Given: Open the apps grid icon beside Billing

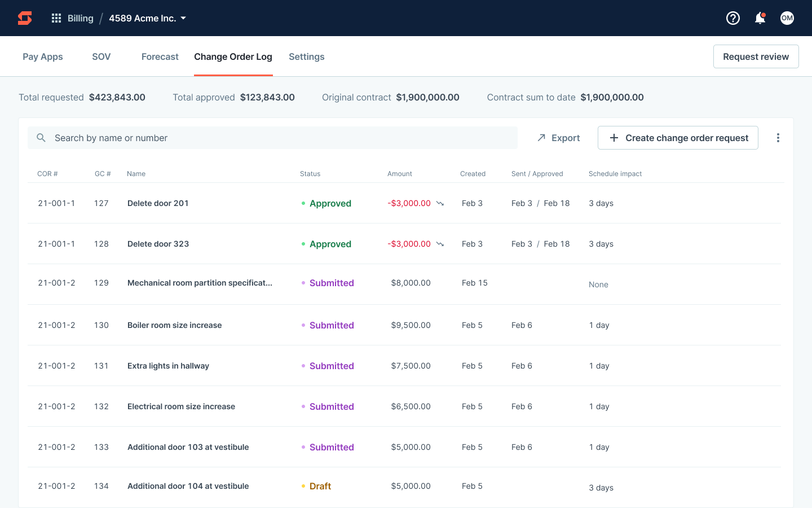Looking at the screenshot, I should pos(56,17).
